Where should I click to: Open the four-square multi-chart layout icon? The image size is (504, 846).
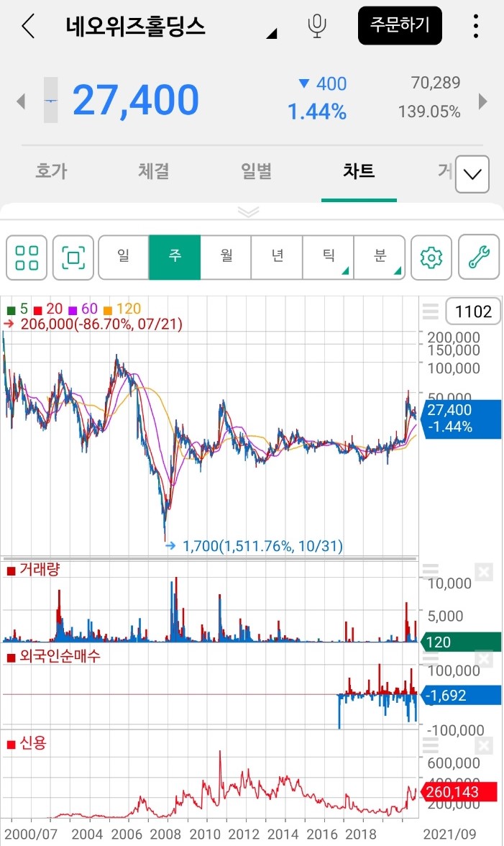(27, 258)
